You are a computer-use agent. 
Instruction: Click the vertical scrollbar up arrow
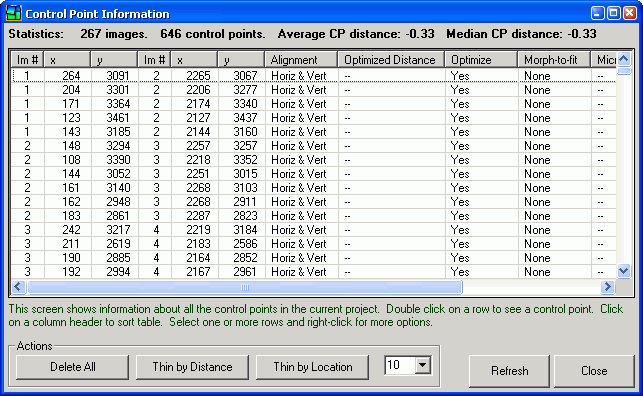[x=624, y=59]
